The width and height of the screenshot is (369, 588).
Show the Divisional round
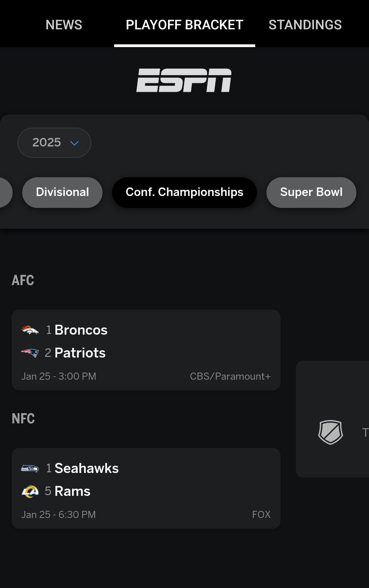[62, 192]
